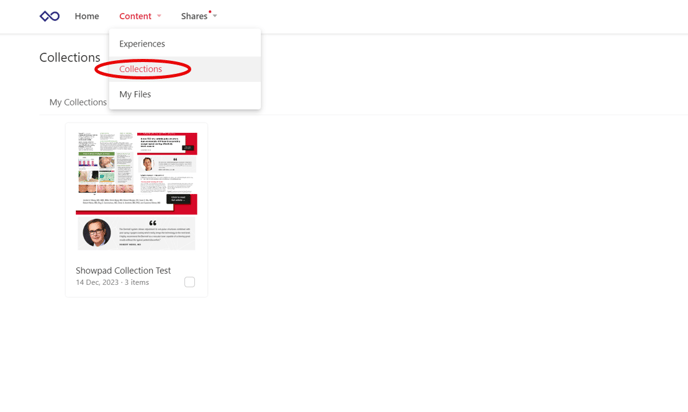
Task: Choose Collections in the Content dropdown
Action: 141,69
